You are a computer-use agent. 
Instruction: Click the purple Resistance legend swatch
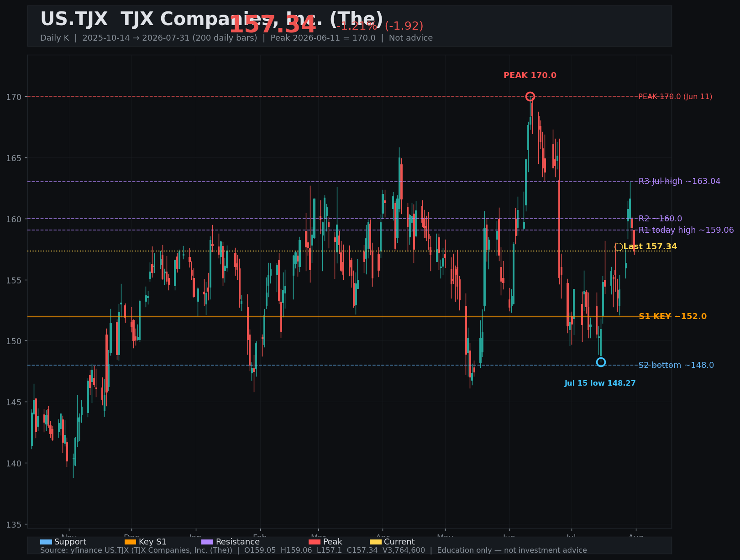click(207, 542)
